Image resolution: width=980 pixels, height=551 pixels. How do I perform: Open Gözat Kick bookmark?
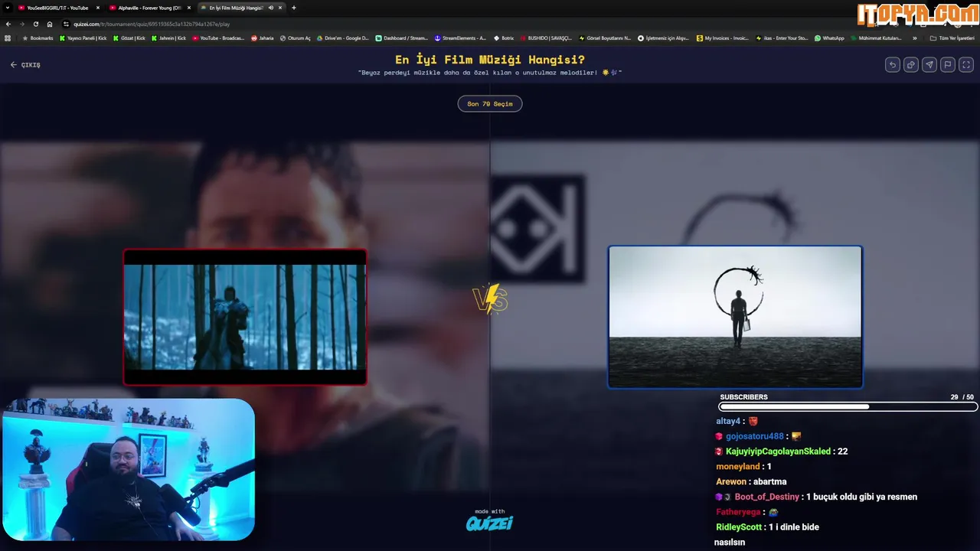point(129,37)
